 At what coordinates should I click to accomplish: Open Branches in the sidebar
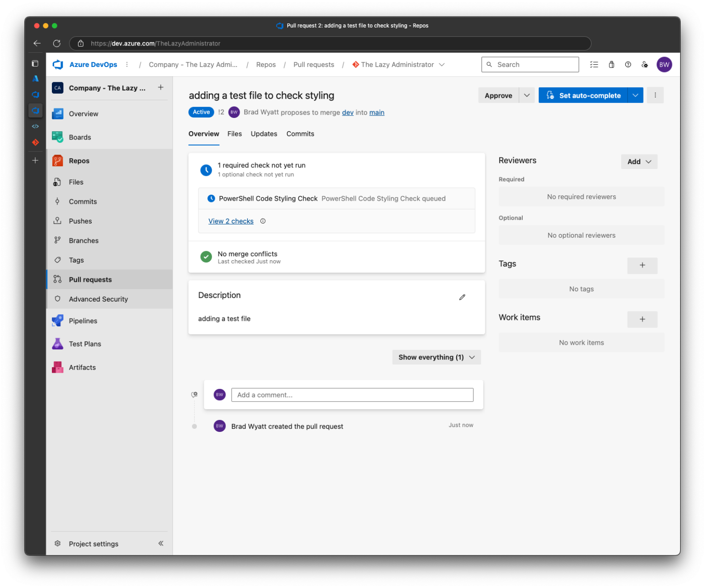tap(84, 241)
